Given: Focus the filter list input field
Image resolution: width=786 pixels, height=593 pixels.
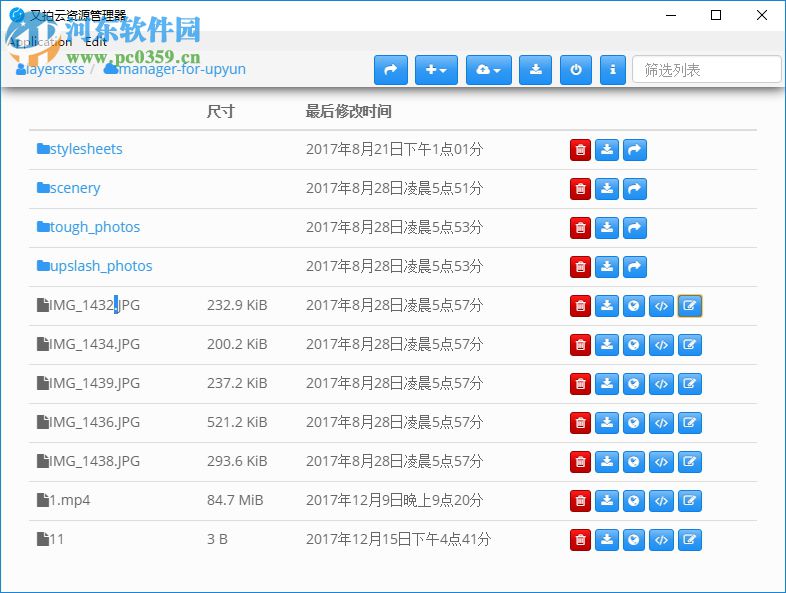Looking at the screenshot, I should click(707, 70).
